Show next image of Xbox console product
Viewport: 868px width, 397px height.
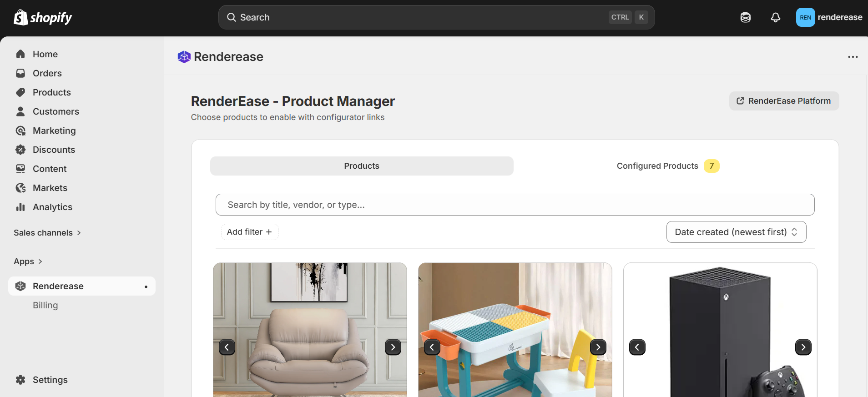pyautogui.click(x=803, y=347)
